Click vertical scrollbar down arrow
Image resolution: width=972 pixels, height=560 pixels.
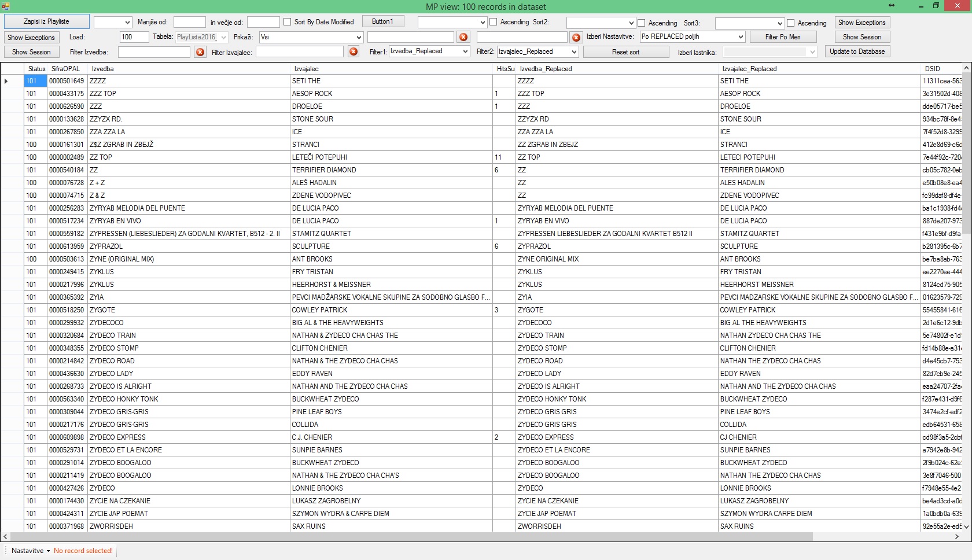[967, 527]
